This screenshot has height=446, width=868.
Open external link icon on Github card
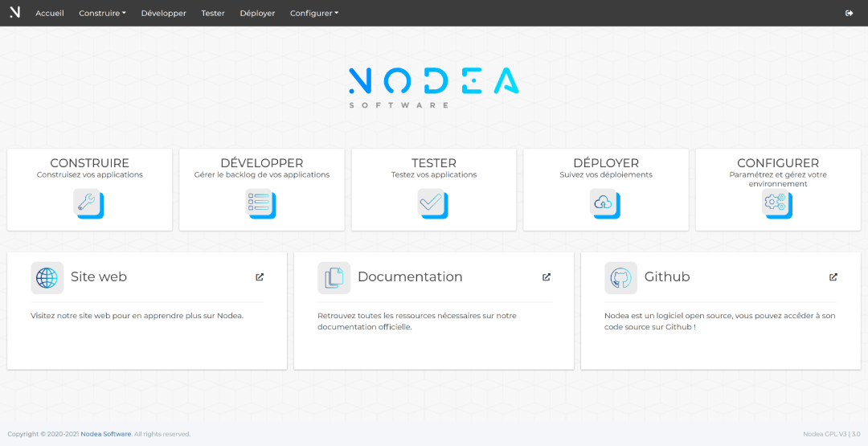[833, 277]
